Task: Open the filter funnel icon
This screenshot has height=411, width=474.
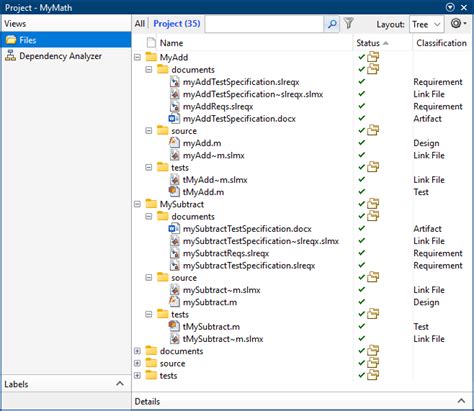Action: [349, 23]
